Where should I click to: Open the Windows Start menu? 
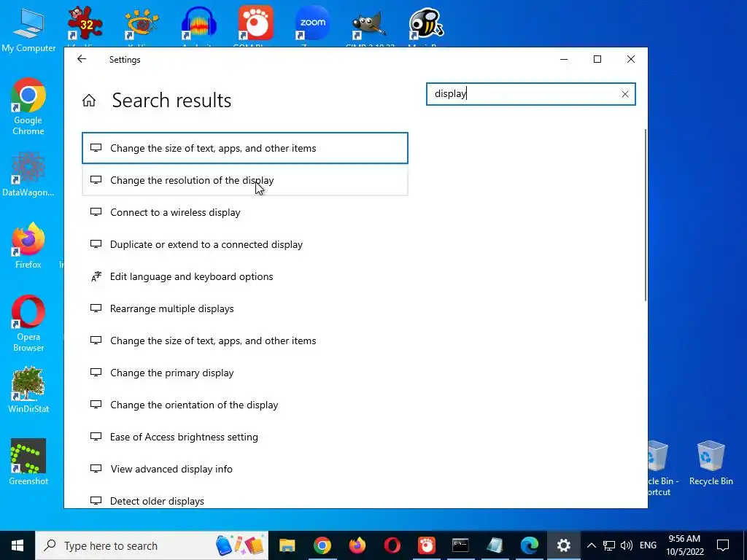(x=18, y=545)
